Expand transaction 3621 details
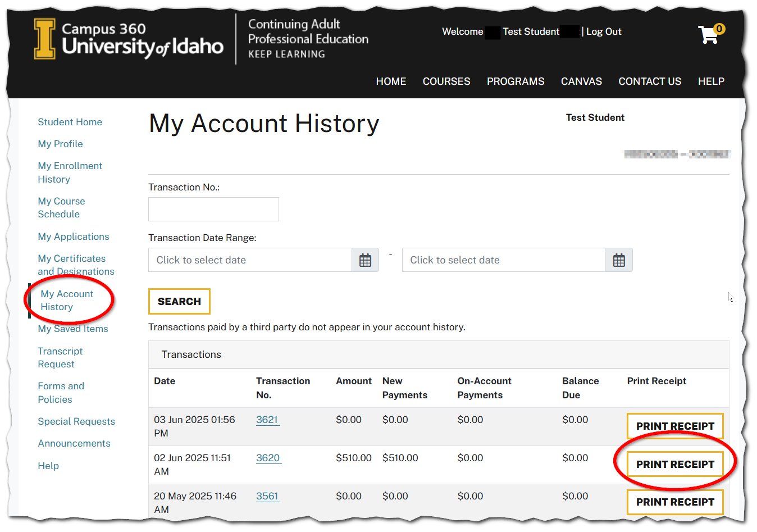Viewport: 757px width, 532px height. pyautogui.click(x=267, y=419)
